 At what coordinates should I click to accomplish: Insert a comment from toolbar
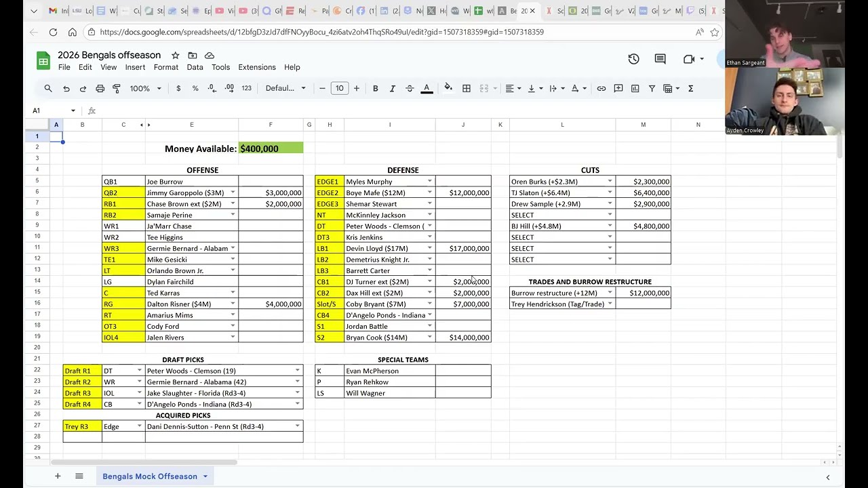(618, 88)
